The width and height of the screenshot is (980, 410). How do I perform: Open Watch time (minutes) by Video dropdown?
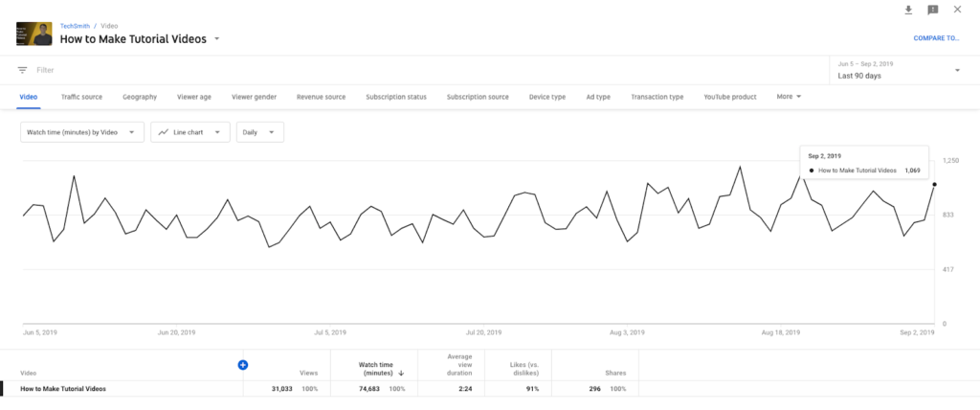[82, 132]
